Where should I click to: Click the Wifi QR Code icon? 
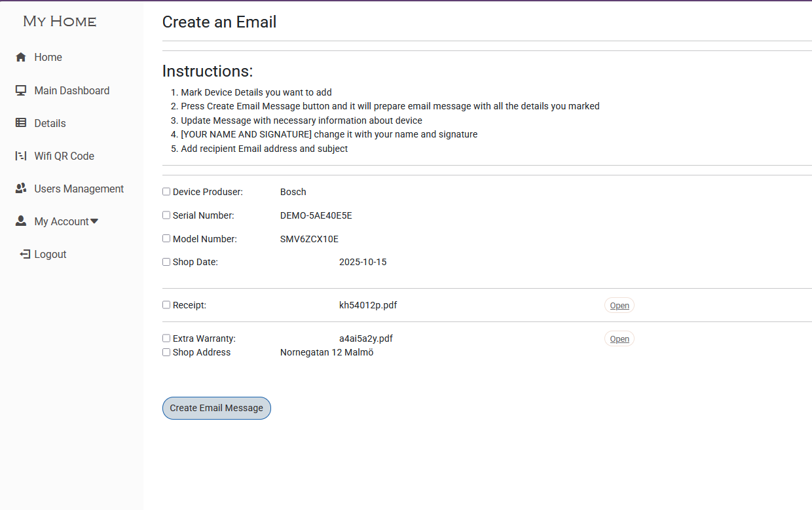click(x=21, y=156)
